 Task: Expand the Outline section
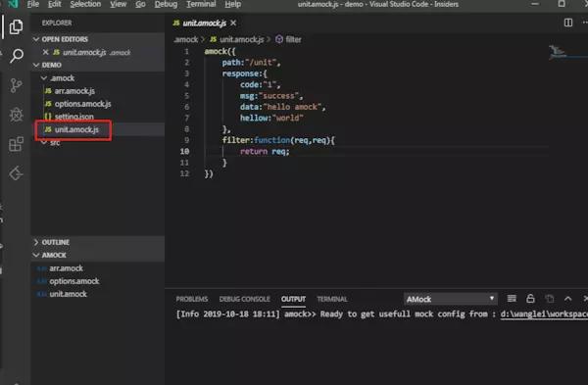36,242
